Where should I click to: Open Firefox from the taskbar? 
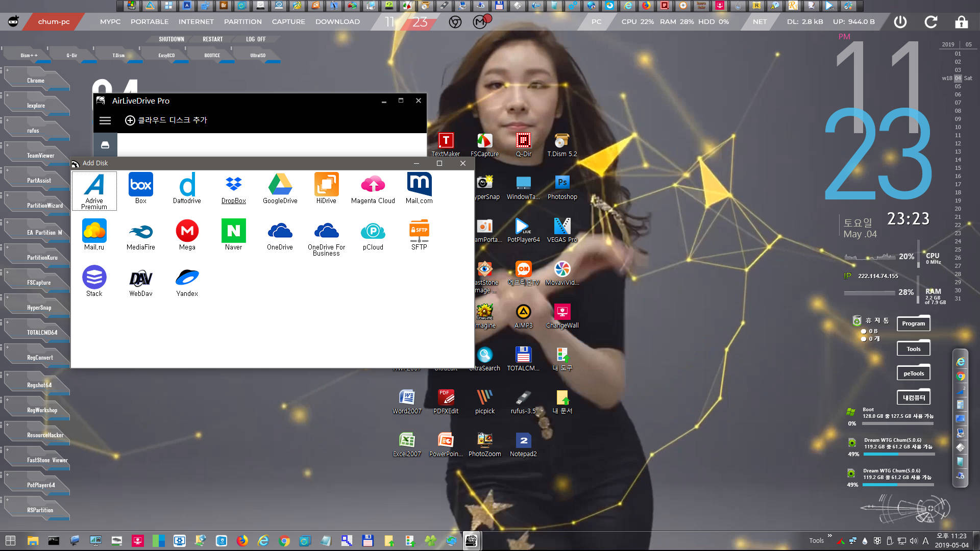(x=242, y=541)
